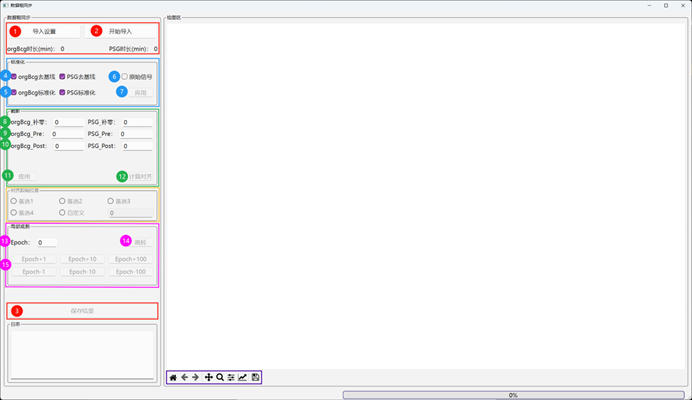Toggle the PSG标准化 checkbox
Viewport: 692px width, 400px height.
coord(62,92)
